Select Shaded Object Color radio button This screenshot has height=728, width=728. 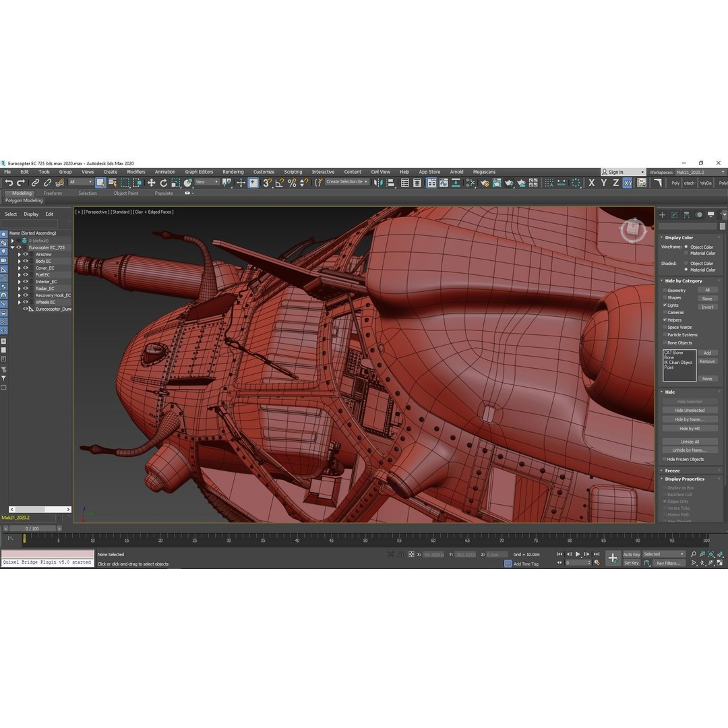(x=686, y=264)
